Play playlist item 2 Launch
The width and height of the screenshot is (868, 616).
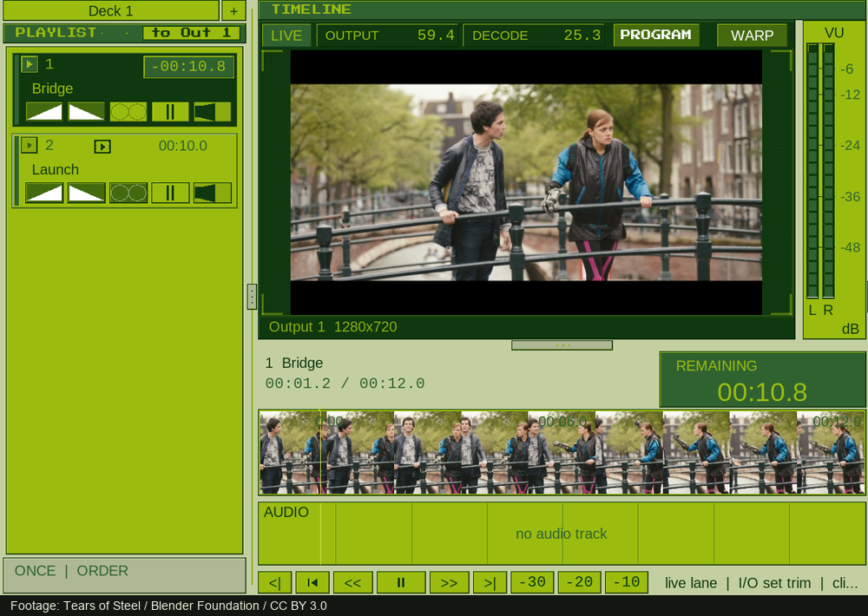(x=30, y=145)
